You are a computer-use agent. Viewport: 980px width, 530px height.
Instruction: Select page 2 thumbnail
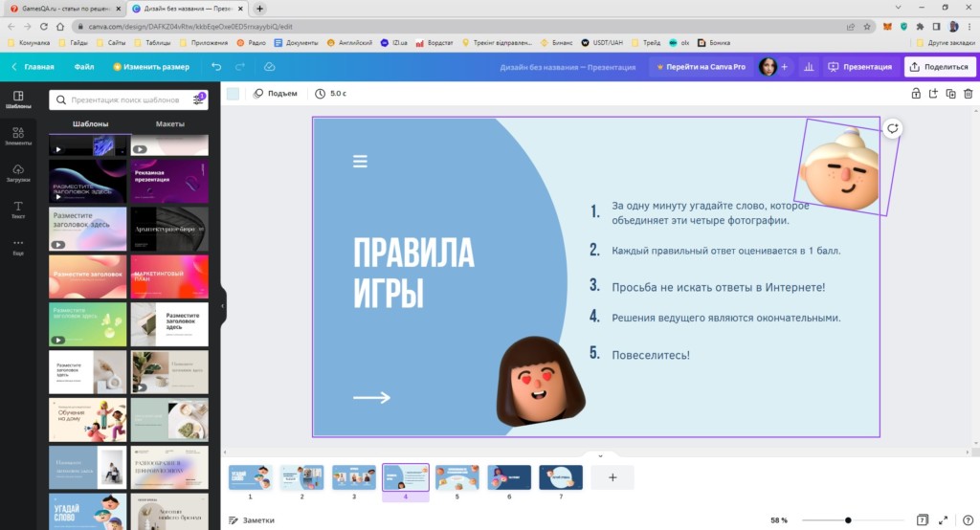click(301, 477)
